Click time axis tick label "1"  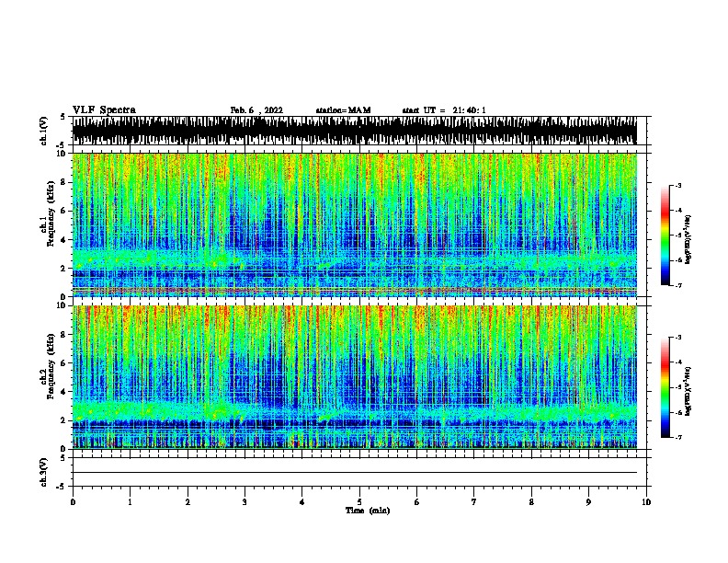pyautogui.click(x=130, y=502)
